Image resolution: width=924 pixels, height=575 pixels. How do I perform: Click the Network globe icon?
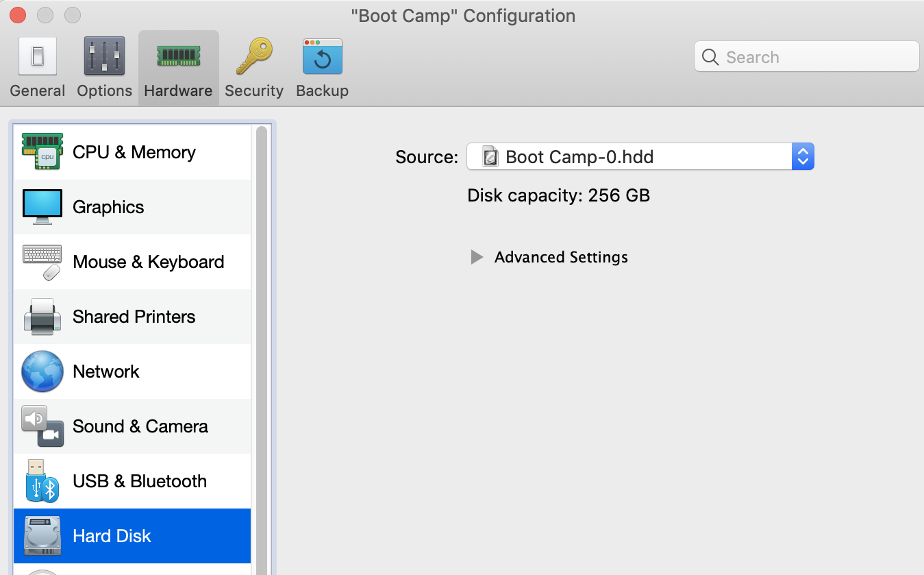[42, 371]
